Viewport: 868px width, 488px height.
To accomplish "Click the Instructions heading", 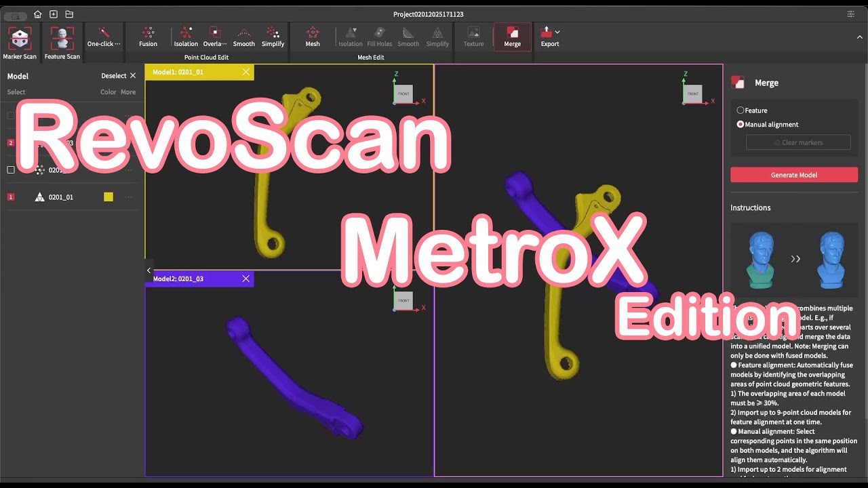I will 751,207.
